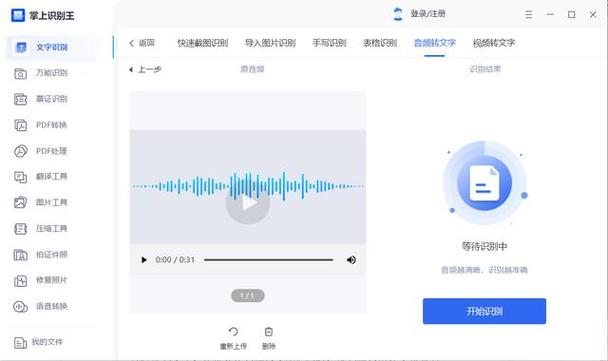Click the 删除 trash icon
Viewport: 608px width, 361px height.
tap(269, 332)
